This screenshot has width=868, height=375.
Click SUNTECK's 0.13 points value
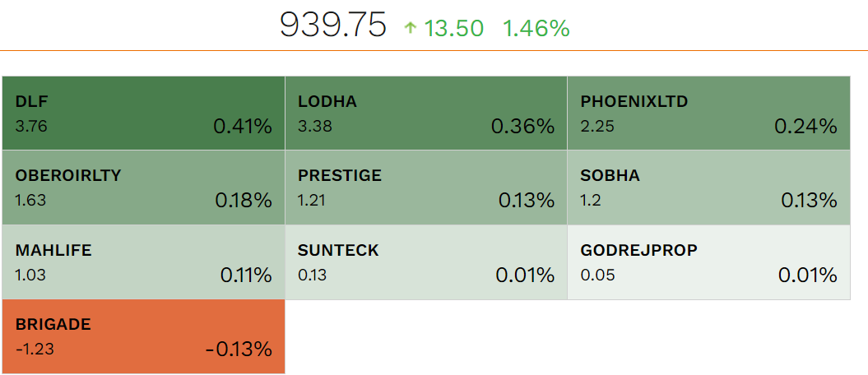pyautogui.click(x=312, y=275)
